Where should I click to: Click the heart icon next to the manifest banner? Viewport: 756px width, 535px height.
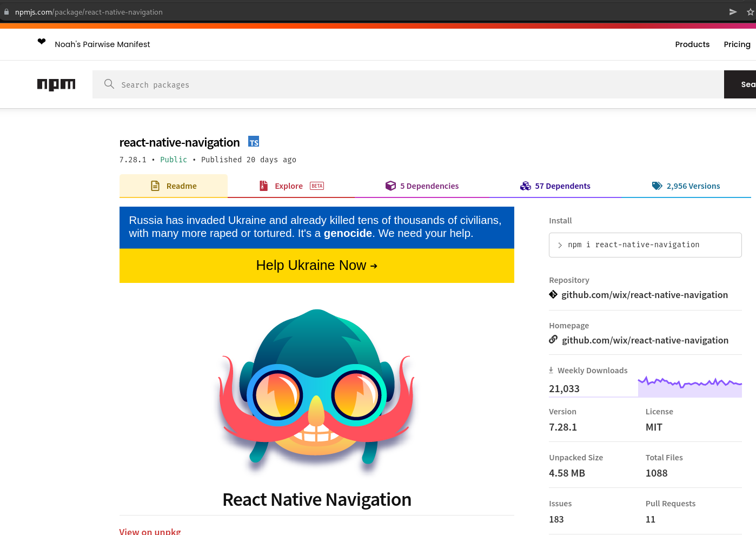(42, 42)
